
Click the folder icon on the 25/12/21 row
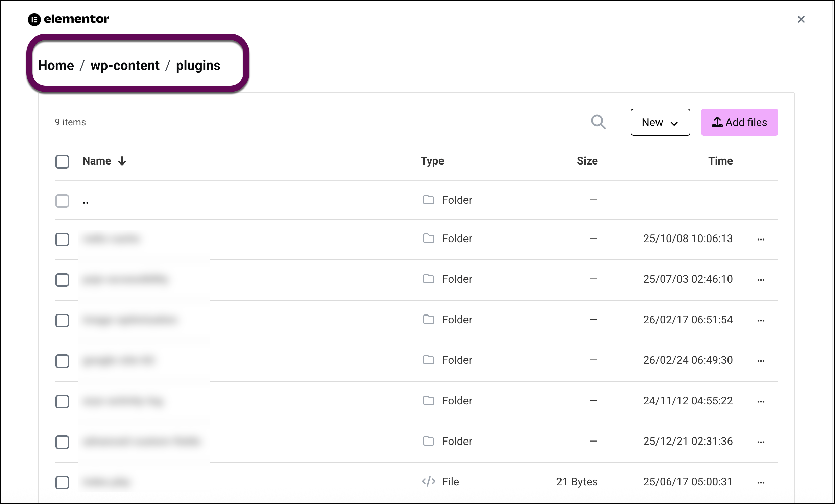428,441
